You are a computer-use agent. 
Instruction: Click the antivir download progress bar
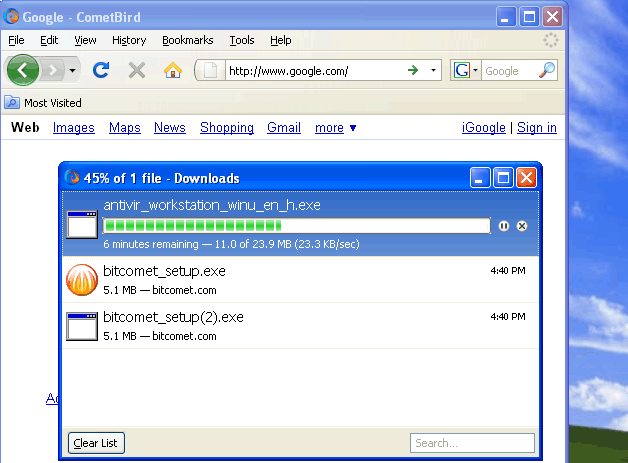tap(296, 225)
